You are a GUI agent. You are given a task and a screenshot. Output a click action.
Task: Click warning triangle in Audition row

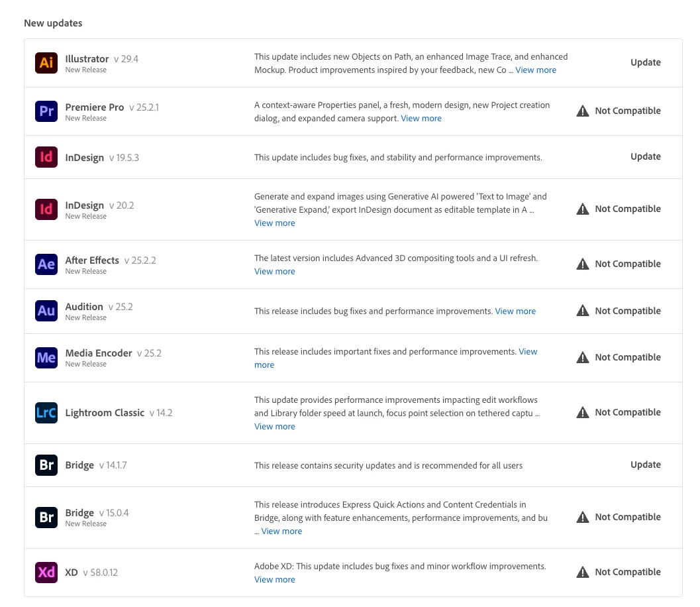[583, 310]
